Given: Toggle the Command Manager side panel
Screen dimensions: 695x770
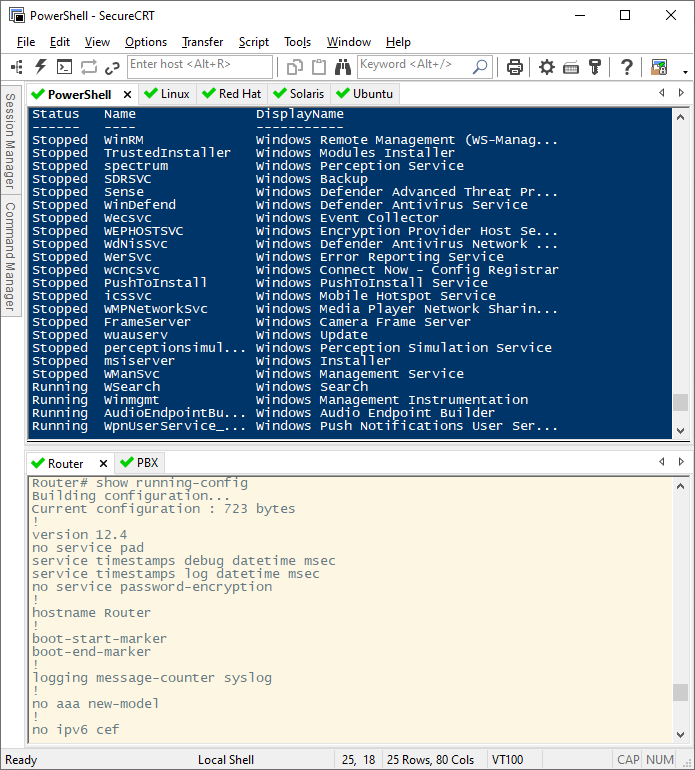Looking at the screenshot, I should point(10,256).
